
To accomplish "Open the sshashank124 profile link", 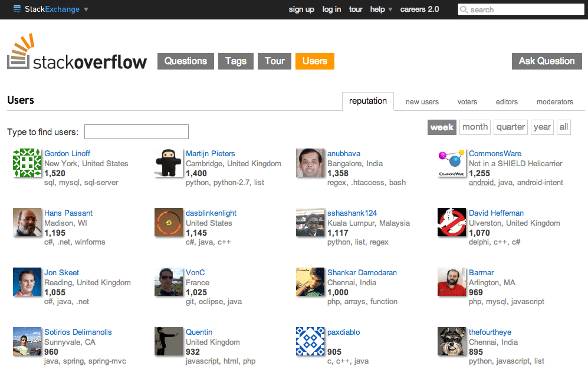I will (x=352, y=213).
